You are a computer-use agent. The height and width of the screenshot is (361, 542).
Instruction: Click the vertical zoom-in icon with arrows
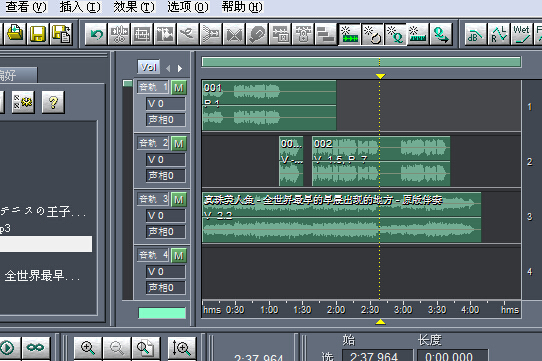[181, 348]
